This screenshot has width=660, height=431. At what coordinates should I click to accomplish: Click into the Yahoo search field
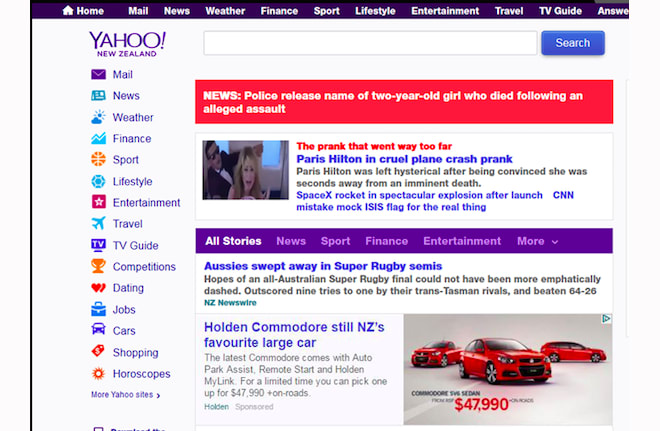(370, 43)
